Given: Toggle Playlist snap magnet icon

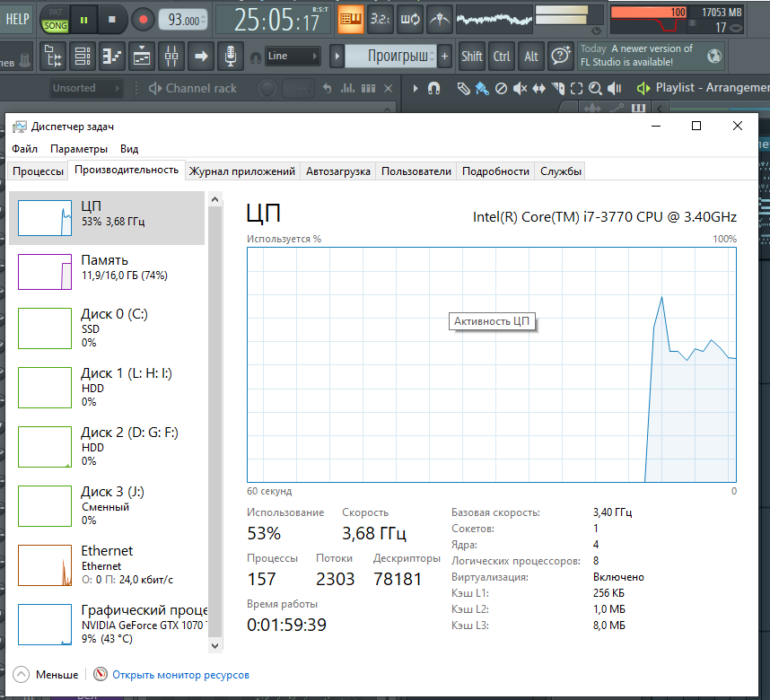Looking at the screenshot, I should [x=433, y=89].
